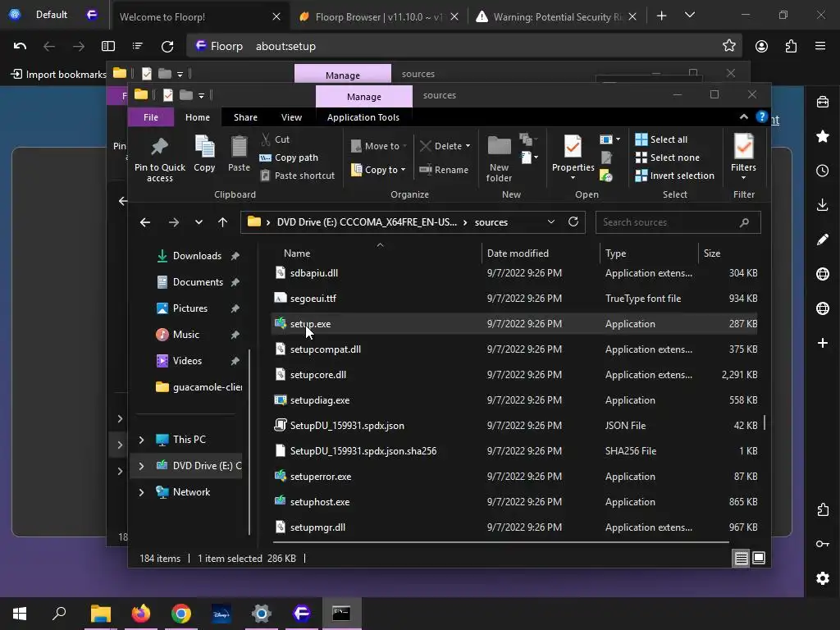Screen dimensions: 840x630
Task: Invert the current selection
Action: [x=674, y=176]
